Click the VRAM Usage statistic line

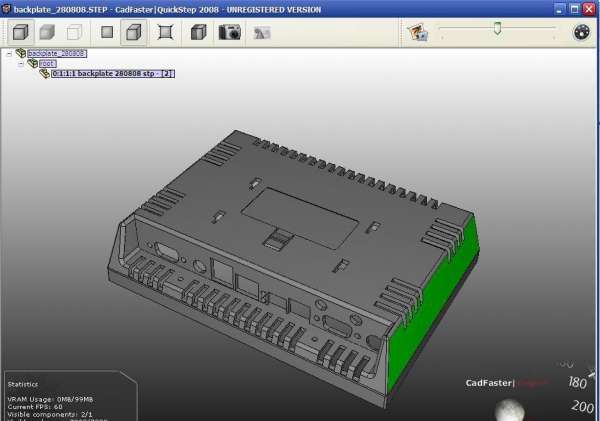pos(50,399)
